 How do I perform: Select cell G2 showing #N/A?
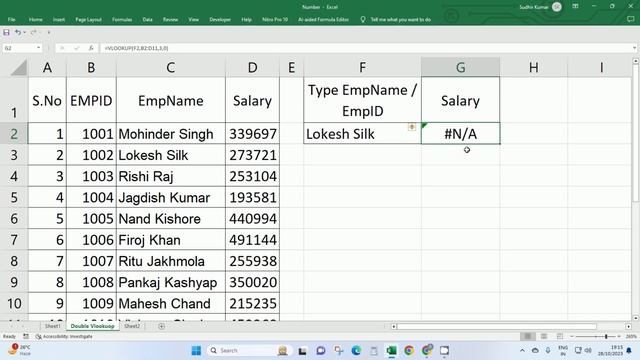(460, 133)
